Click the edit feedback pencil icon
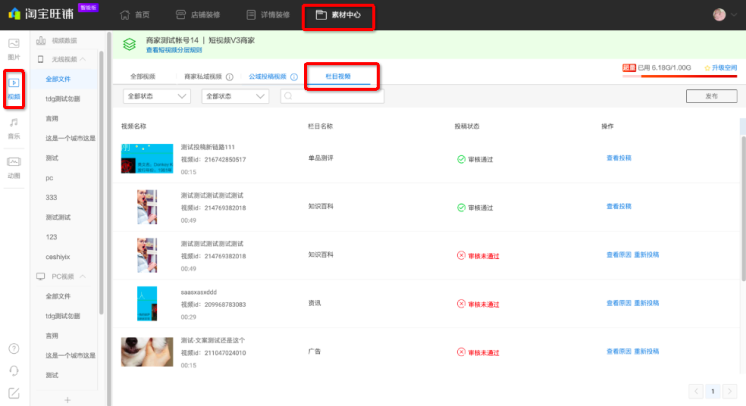The height and width of the screenshot is (406, 746). [x=14, y=393]
